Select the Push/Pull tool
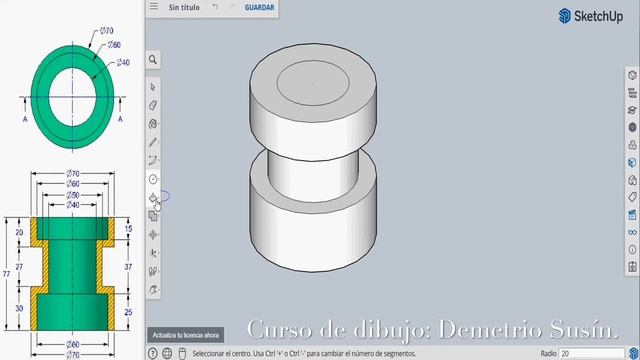The width and height of the screenshot is (640, 360). tap(153, 198)
